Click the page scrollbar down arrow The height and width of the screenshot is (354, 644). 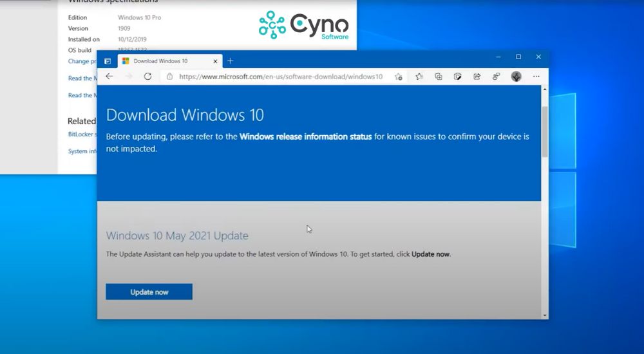click(545, 315)
